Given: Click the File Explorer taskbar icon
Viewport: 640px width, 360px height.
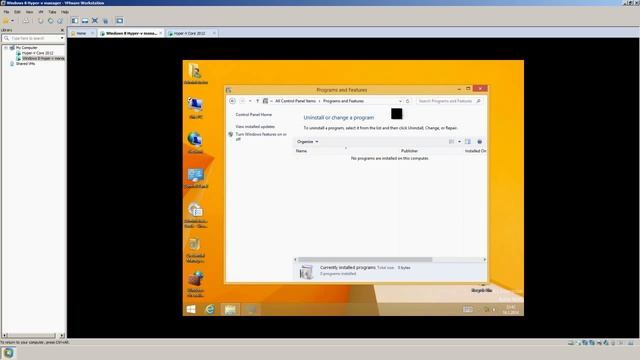Looking at the screenshot, I should (x=230, y=309).
